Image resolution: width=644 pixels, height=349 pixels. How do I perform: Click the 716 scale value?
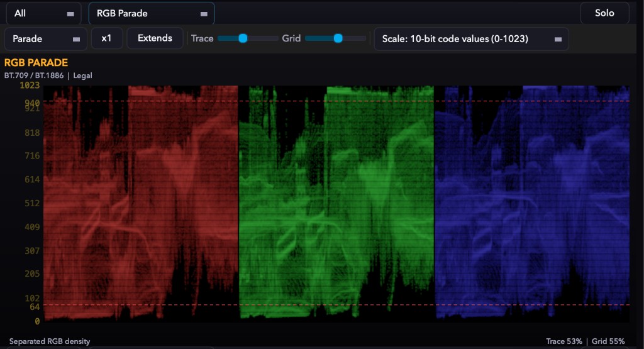(x=32, y=155)
